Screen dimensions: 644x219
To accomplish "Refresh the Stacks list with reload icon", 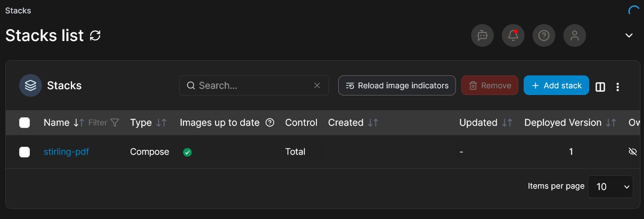I will (95, 36).
